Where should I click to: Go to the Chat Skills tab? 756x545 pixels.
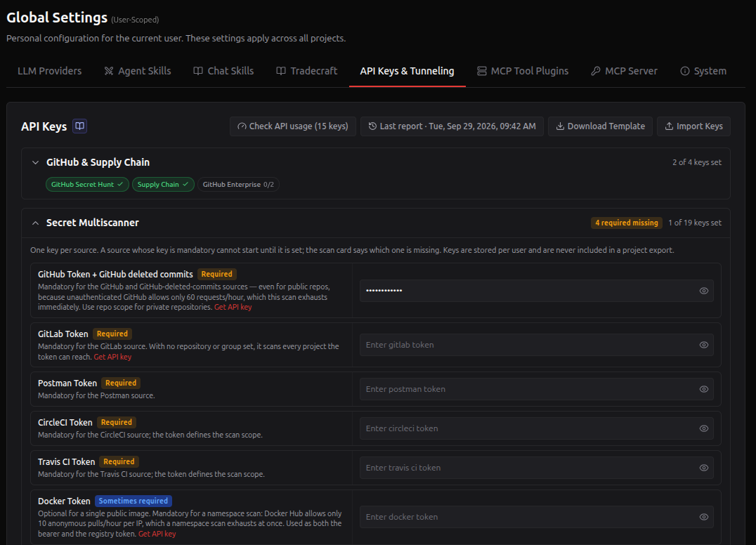pyautogui.click(x=223, y=71)
